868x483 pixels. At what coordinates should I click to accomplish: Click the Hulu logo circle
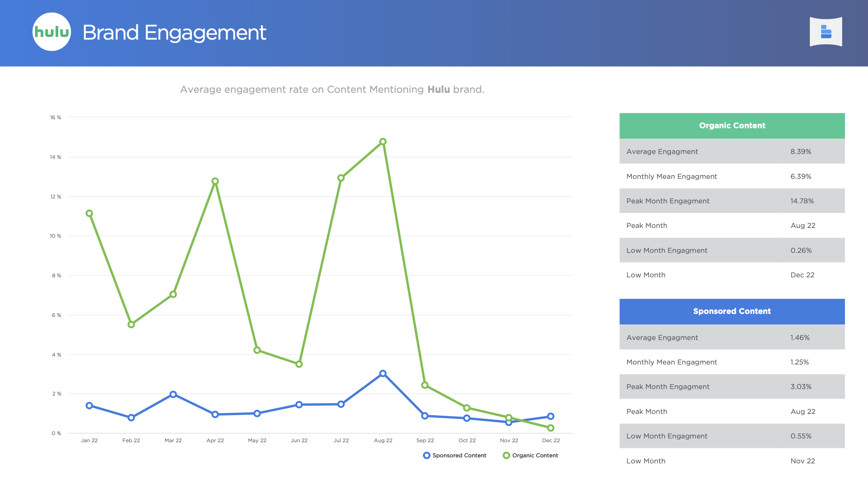point(52,32)
